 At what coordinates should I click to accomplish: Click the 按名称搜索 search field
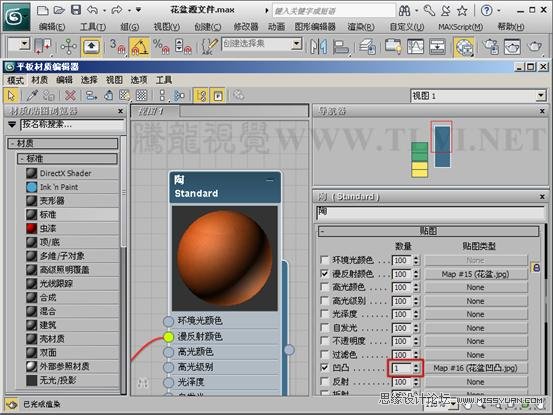(x=72, y=124)
